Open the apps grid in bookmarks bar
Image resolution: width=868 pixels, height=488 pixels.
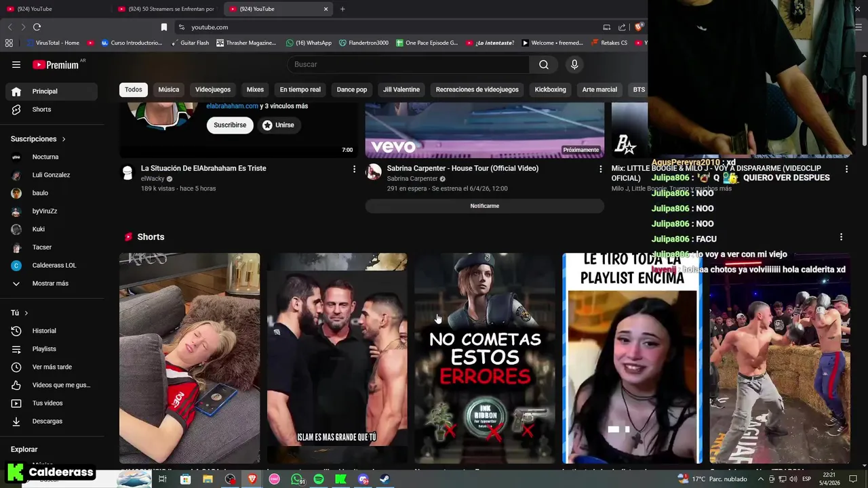(9, 43)
